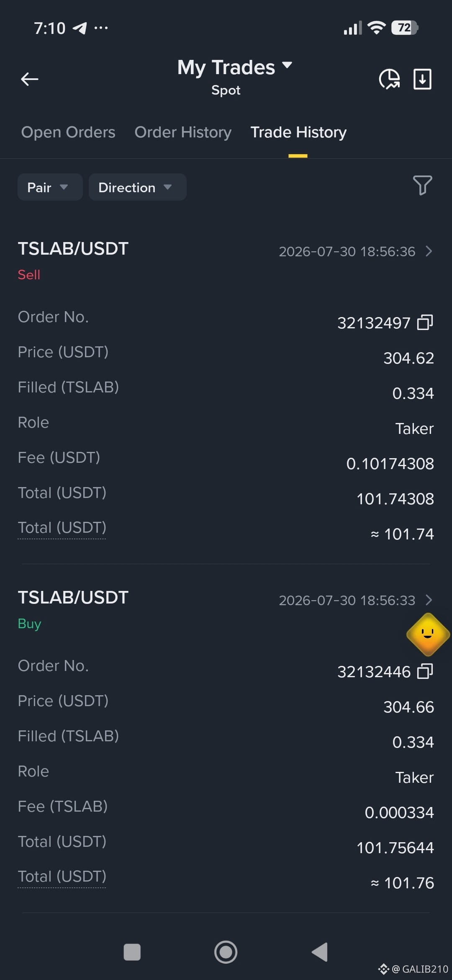Tap the Android recent apps square
The width and height of the screenshot is (452, 980).
tap(132, 952)
